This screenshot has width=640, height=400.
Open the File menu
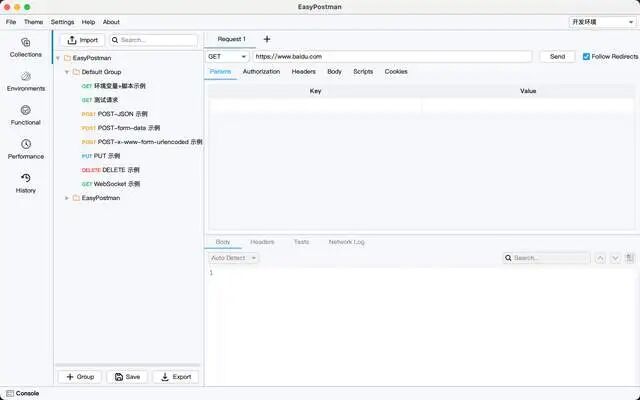click(11, 22)
